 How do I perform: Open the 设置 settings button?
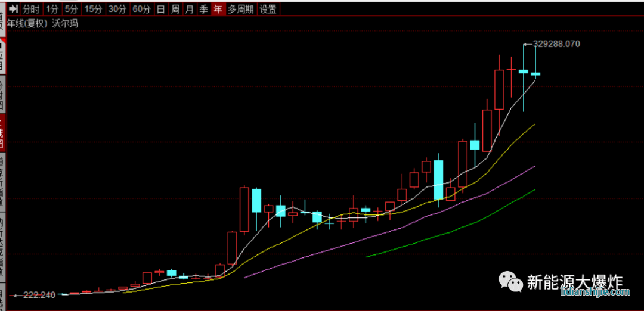(x=268, y=9)
